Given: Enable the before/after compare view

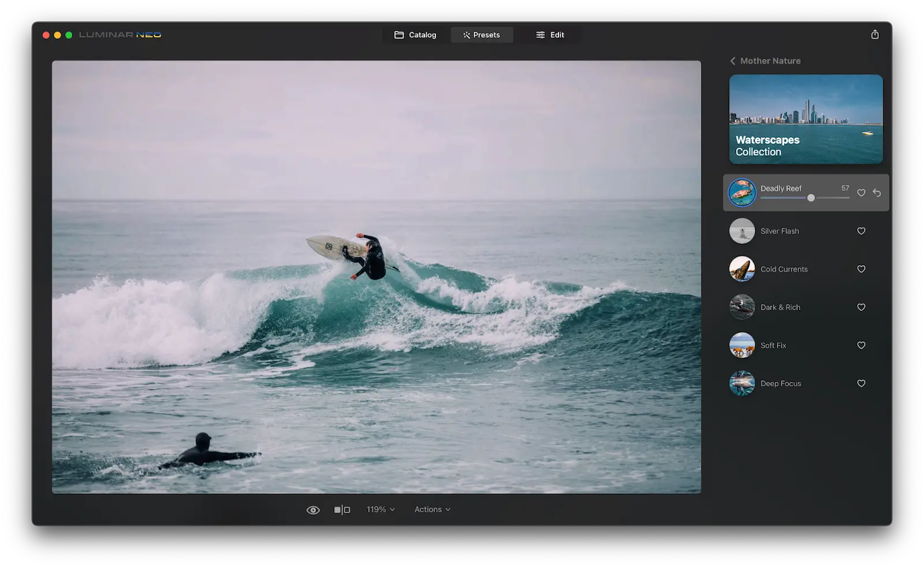Looking at the screenshot, I should pyautogui.click(x=342, y=510).
